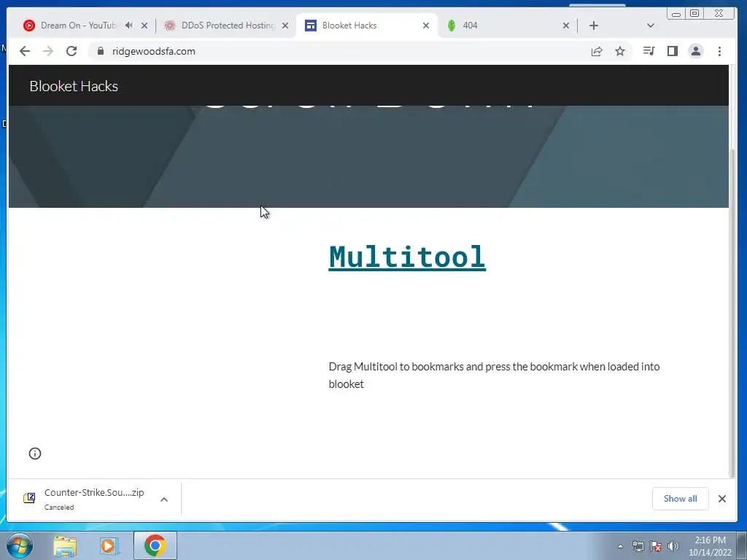Click the Drag Multitool to bookmarks instruction text
Screen dimensions: 747x560
pyautogui.click(x=494, y=376)
